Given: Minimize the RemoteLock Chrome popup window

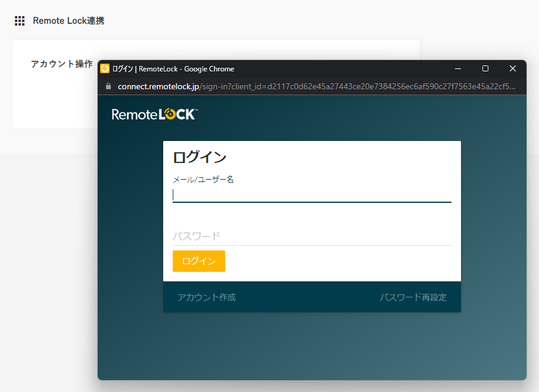Looking at the screenshot, I should tap(457, 68).
